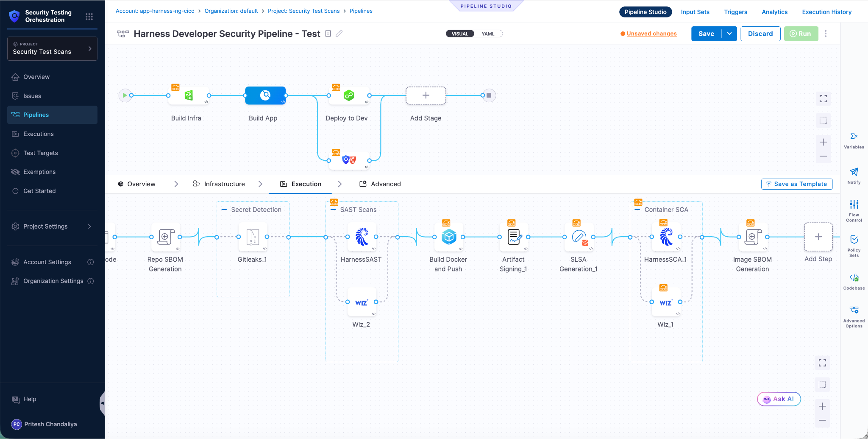Open the Issues sidebar item
The height and width of the screenshot is (439, 868).
click(52, 96)
